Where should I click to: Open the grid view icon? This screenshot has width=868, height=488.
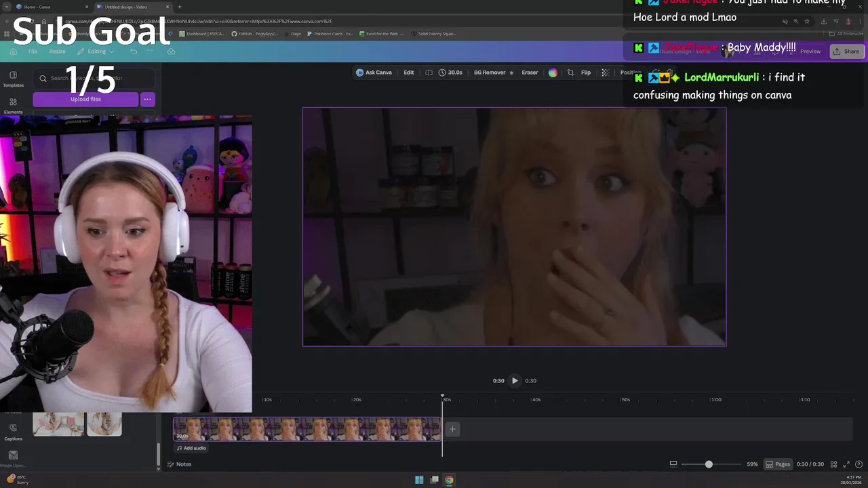tap(834, 464)
